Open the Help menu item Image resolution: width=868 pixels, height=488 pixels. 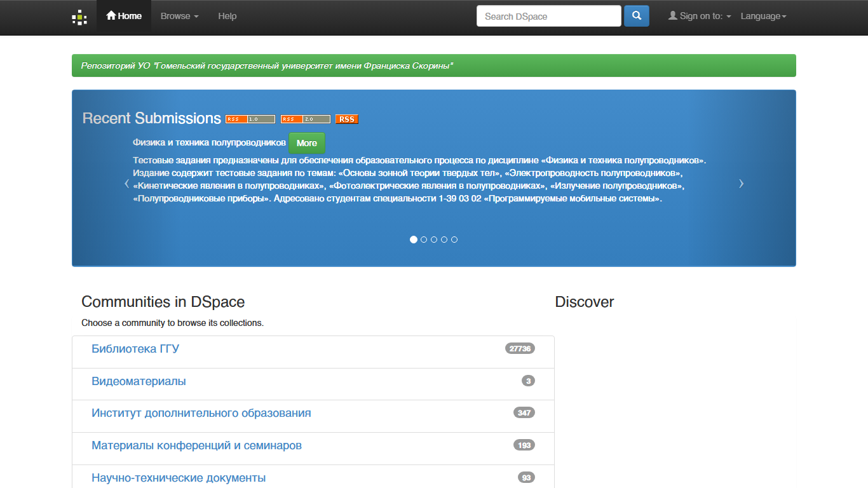pos(227,16)
